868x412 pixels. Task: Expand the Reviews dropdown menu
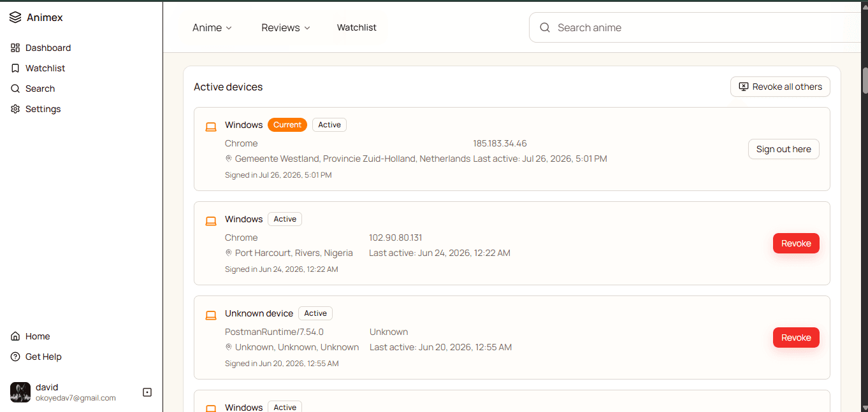pos(286,27)
